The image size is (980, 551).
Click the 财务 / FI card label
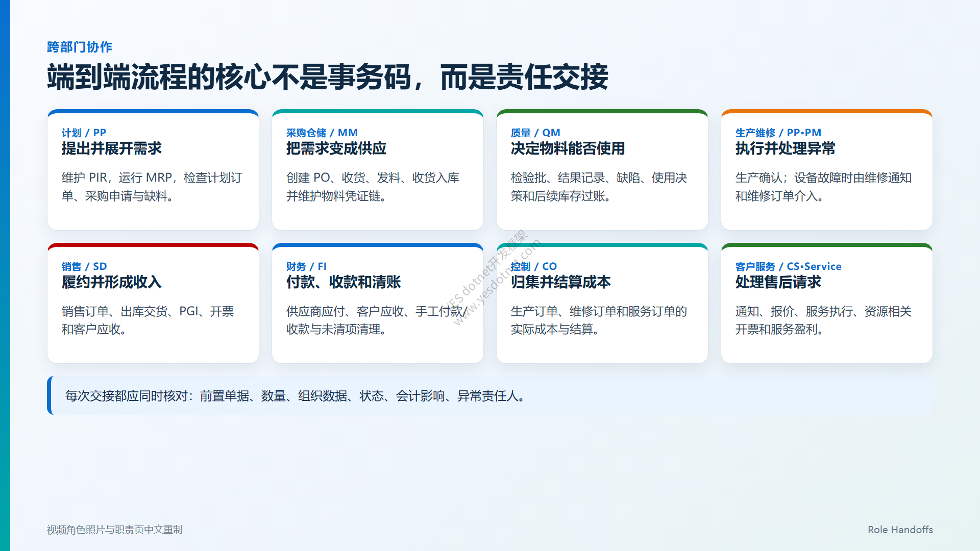tap(306, 266)
